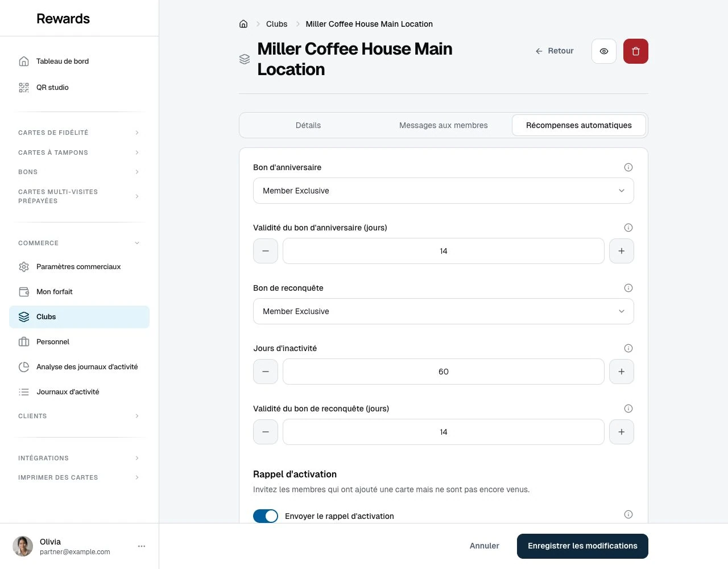Image resolution: width=728 pixels, height=569 pixels.
Task: Open Paramètres commerciaux
Action: click(79, 267)
